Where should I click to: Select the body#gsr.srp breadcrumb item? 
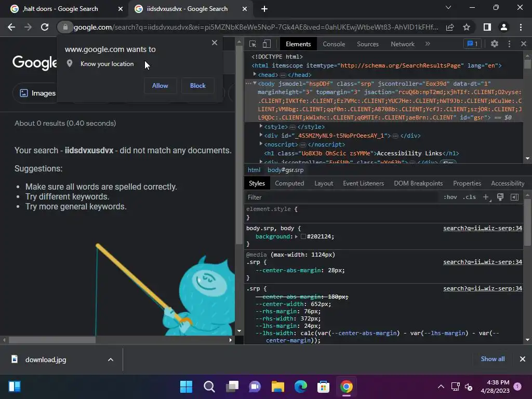coord(285,170)
